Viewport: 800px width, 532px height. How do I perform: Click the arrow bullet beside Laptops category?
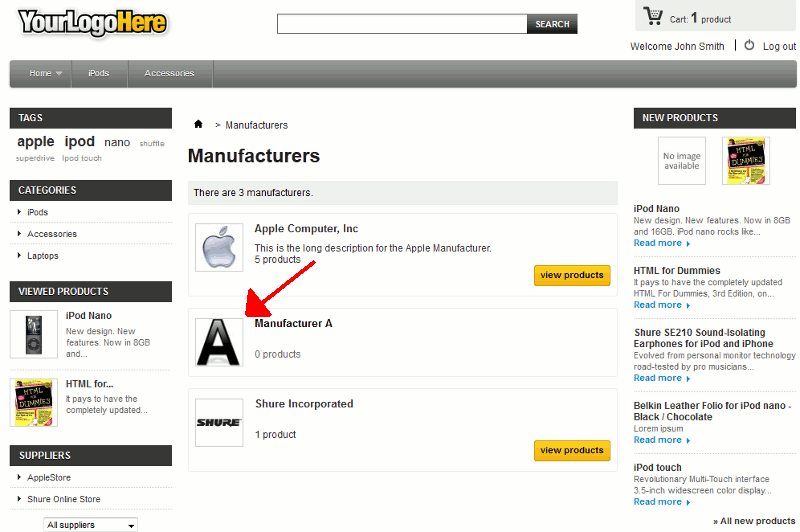tap(19, 255)
